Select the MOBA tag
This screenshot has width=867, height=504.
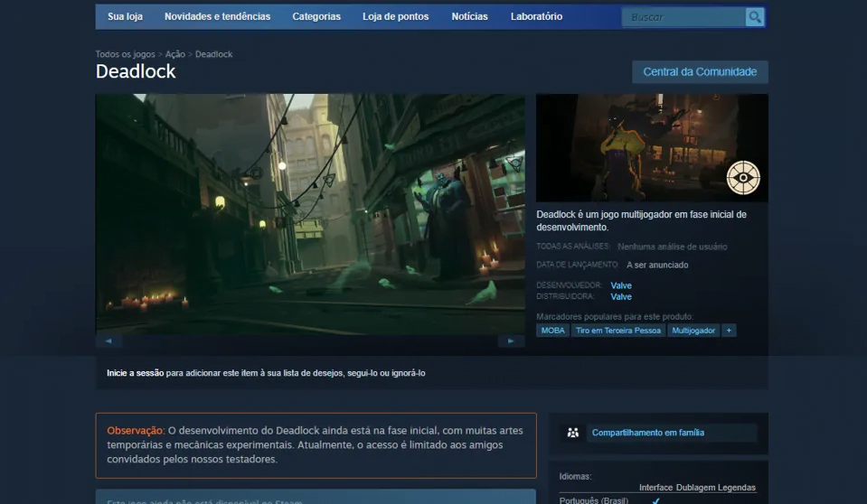552,331
